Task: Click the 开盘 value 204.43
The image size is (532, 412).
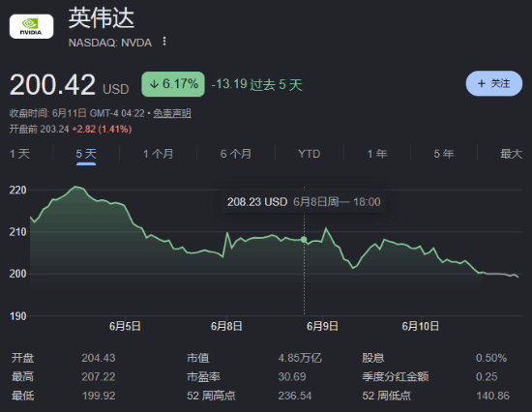Action: [x=99, y=358]
